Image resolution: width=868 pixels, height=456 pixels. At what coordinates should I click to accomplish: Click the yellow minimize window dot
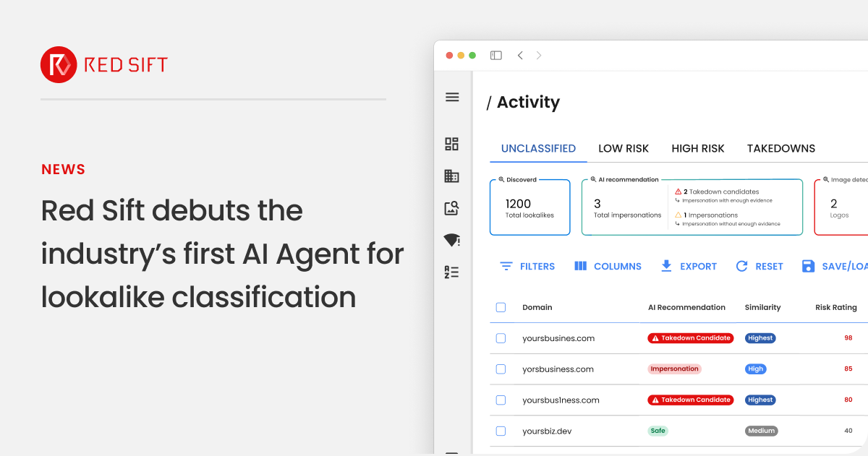pos(461,55)
